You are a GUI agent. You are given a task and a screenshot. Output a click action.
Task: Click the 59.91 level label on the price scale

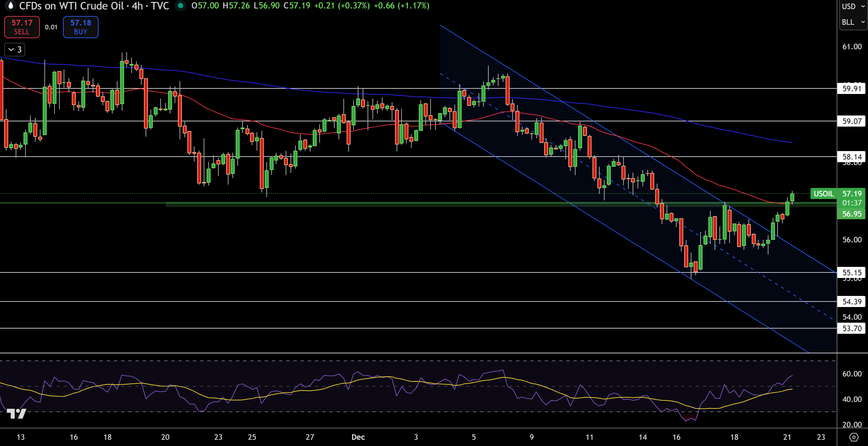coord(852,89)
